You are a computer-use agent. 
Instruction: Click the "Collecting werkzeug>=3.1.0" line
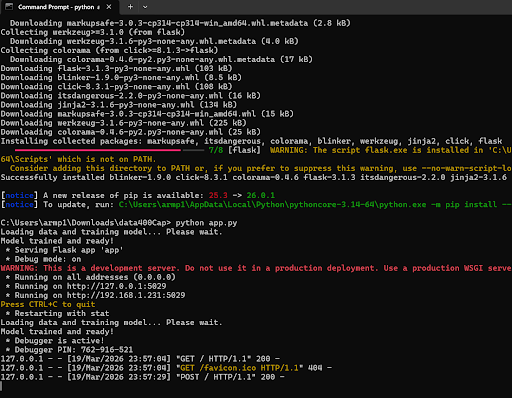tap(92, 32)
